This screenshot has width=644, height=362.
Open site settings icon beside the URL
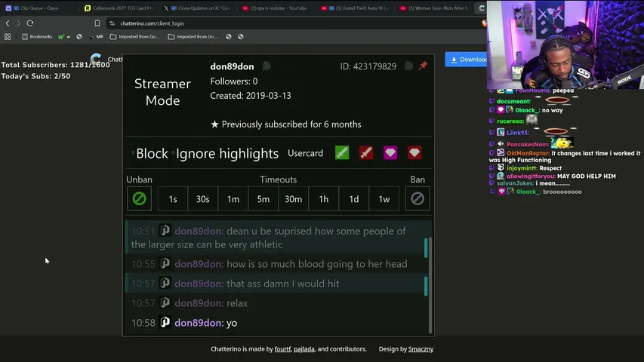click(x=112, y=23)
